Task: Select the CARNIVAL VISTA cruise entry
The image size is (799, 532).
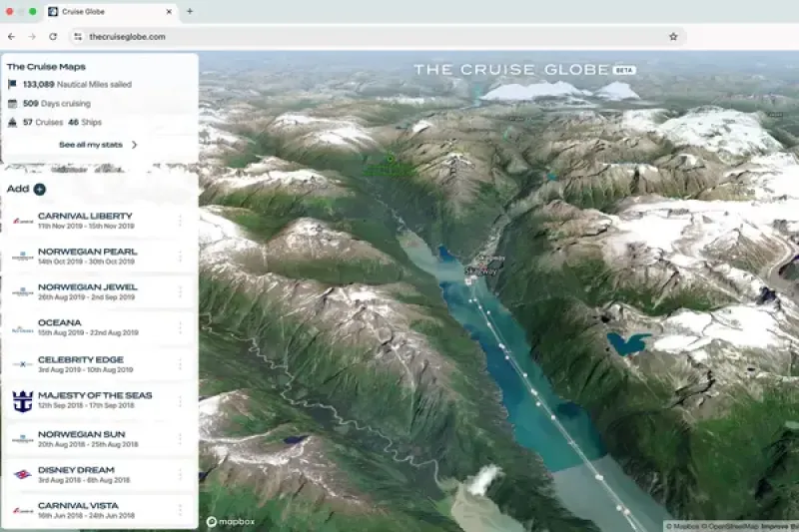Action: 100,510
